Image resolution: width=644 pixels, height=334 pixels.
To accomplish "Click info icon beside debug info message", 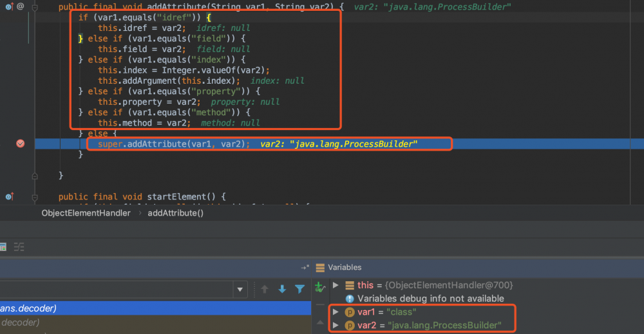I will pos(350,299).
